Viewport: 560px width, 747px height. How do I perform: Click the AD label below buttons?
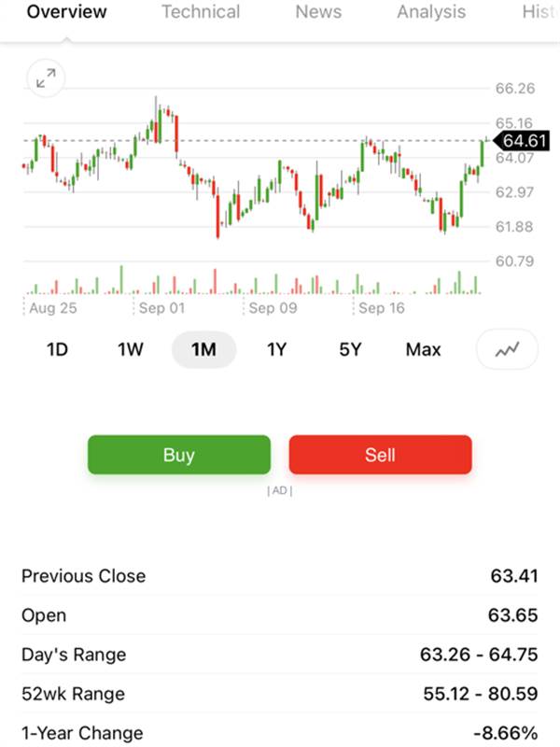(280, 491)
